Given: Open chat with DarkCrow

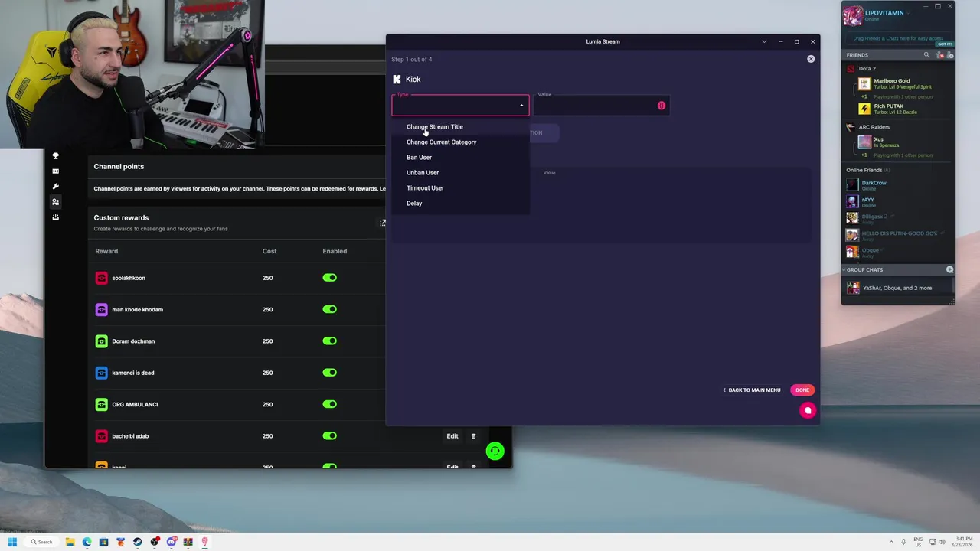Looking at the screenshot, I should click(900, 184).
